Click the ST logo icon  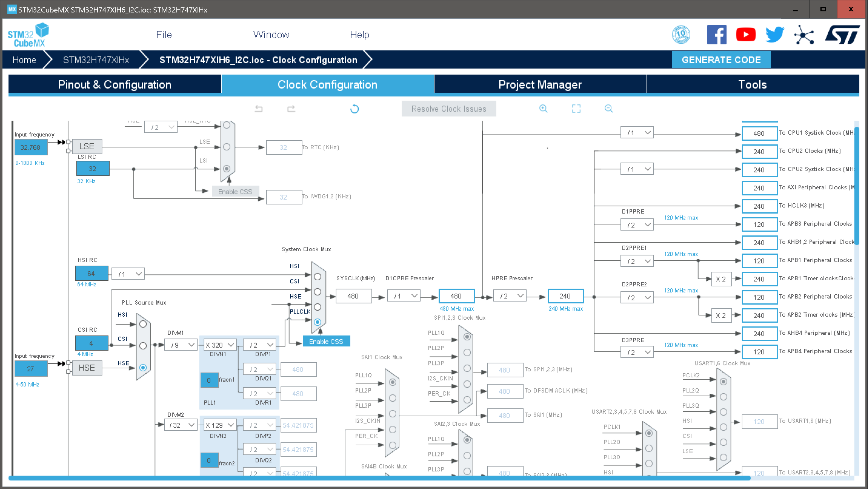tap(842, 35)
